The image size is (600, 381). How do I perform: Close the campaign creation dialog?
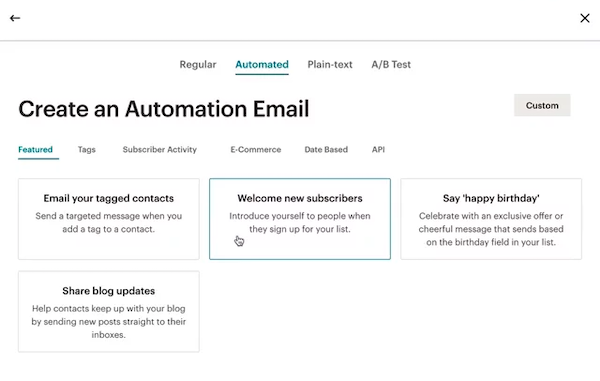[x=585, y=18]
